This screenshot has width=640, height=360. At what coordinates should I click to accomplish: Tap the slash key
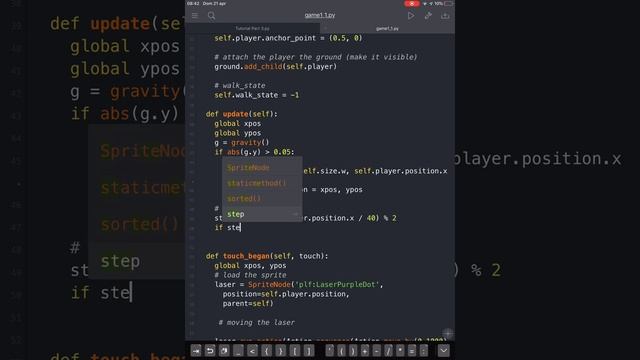389,351
